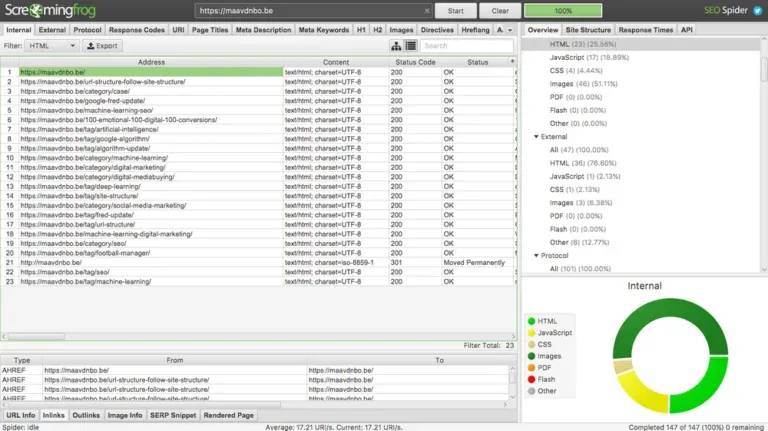Click the orange PDF legend swatch

pyautogui.click(x=531, y=368)
